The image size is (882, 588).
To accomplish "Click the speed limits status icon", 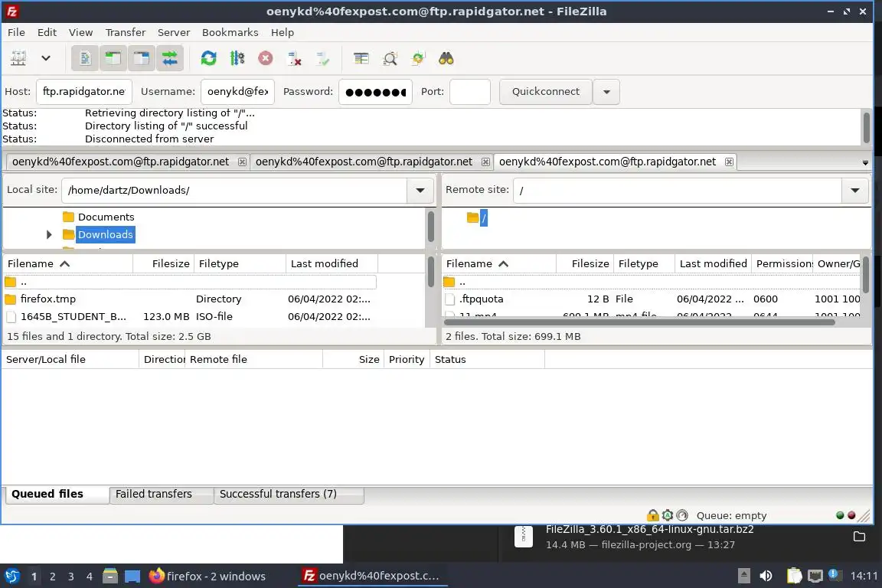I will coord(681,515).
